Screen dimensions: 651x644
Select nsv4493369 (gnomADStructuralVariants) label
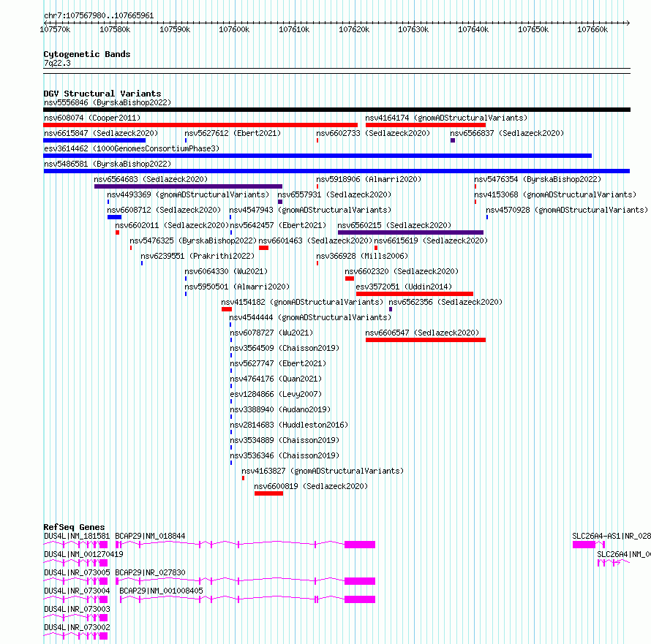point(188,194)
